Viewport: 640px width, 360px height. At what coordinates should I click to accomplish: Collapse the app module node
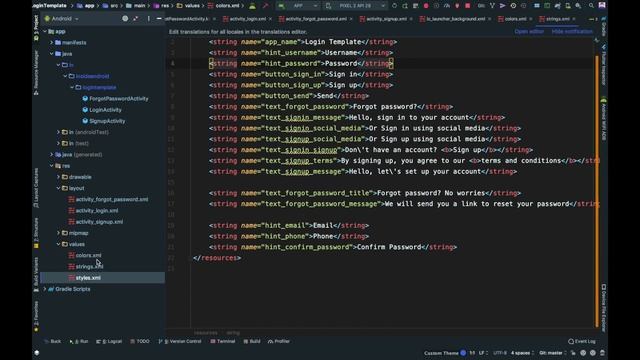45,31
